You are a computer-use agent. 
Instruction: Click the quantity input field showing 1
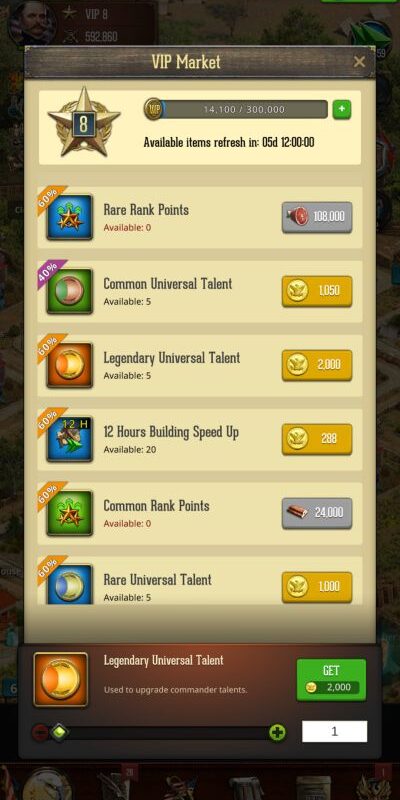coord(334,731)
